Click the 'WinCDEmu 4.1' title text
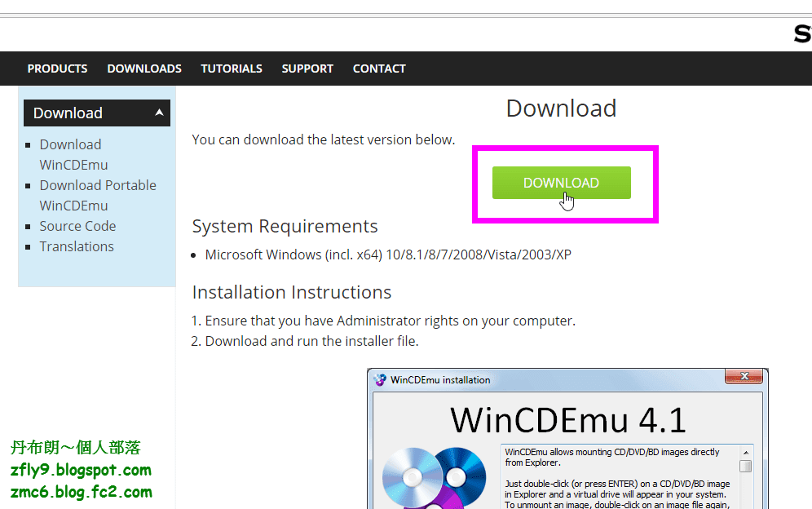 coord(568,420)
